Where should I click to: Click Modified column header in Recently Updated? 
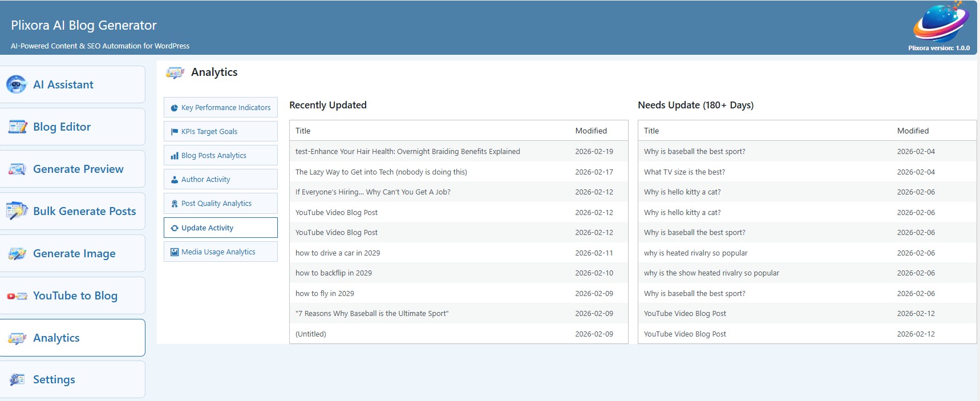click(591, 131)
